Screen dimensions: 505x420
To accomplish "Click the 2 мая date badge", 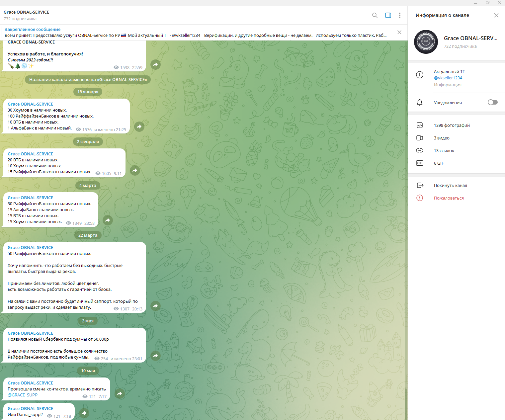I will pyautogui.click(x=88, y=321).
